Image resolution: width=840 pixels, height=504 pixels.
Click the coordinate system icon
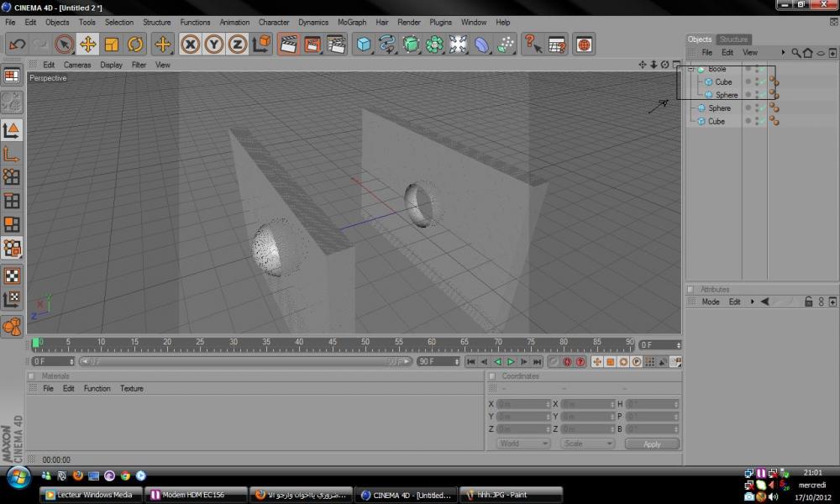261,44
